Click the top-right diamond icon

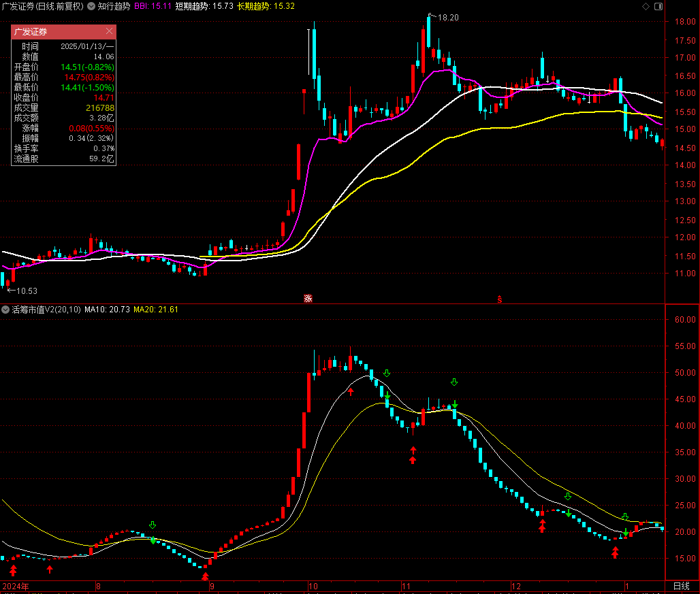646,7
